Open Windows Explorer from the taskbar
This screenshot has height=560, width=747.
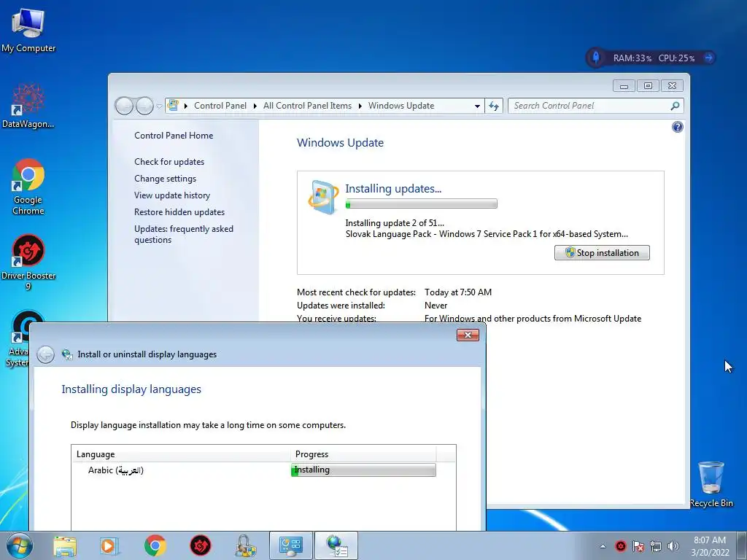[65, 545]
